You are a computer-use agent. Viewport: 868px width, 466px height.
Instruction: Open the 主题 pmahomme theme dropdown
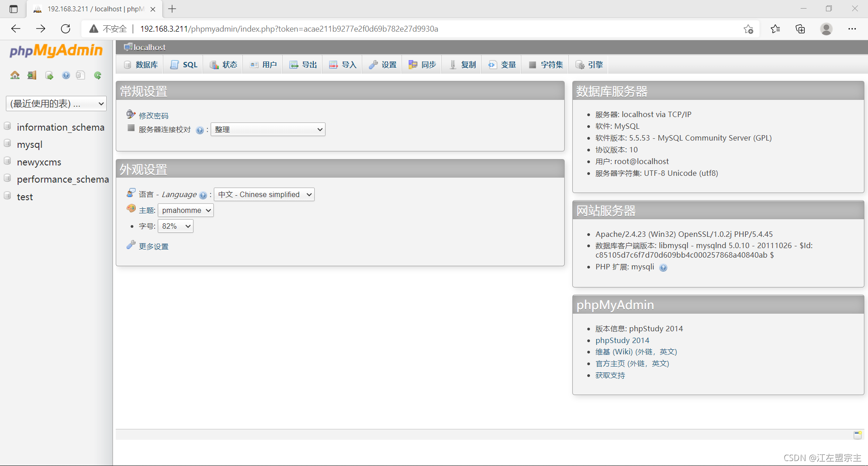point(185,210)
